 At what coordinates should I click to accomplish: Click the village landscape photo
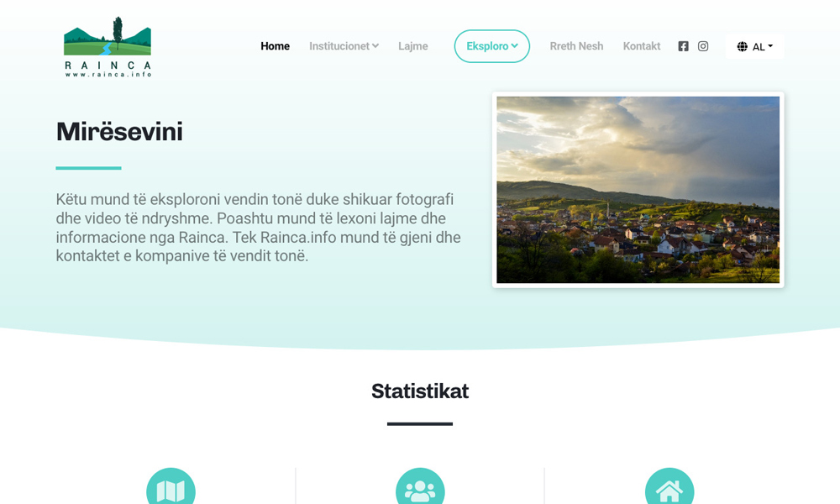pyautogui.click(x=638, y=190)
